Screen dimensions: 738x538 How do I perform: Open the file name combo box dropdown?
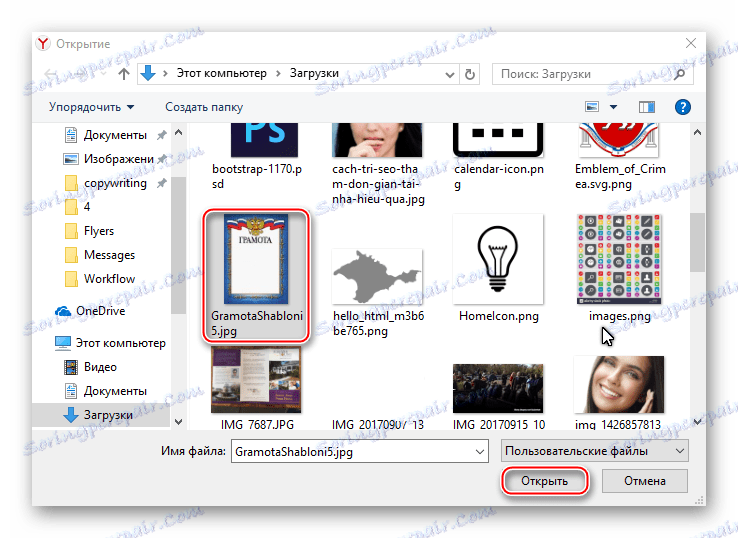click(480, 452)
